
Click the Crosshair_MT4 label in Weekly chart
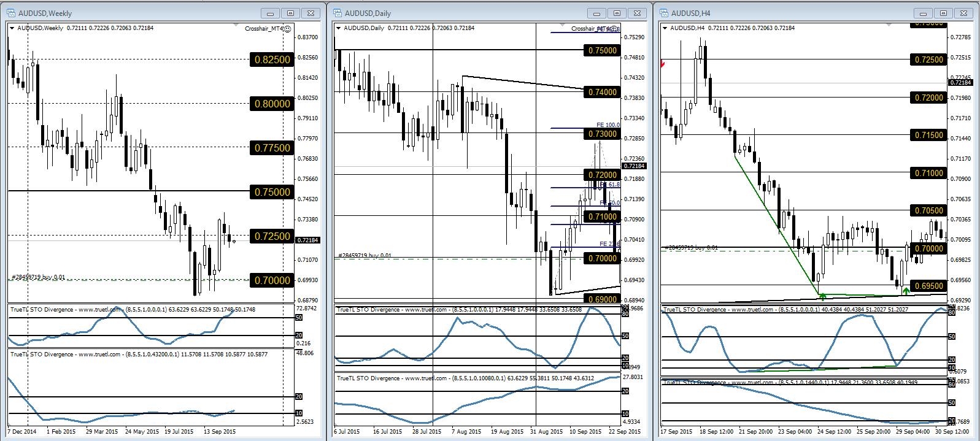tap(264, 29)
